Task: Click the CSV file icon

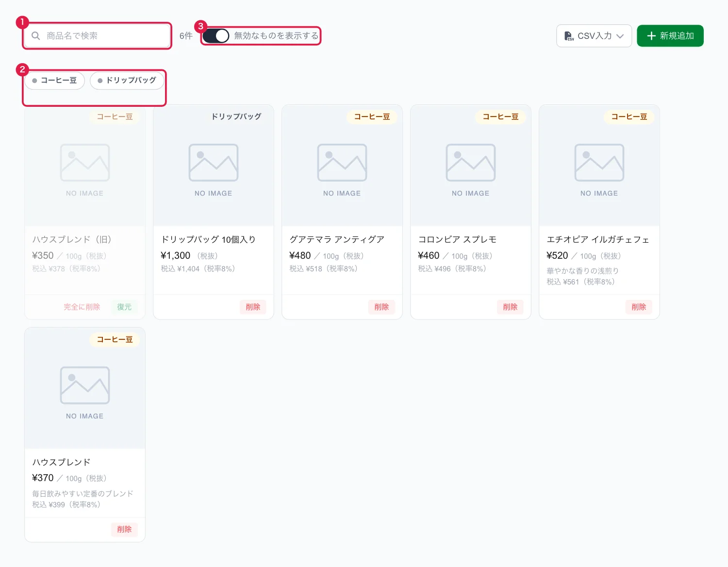Action: [569, 36]
